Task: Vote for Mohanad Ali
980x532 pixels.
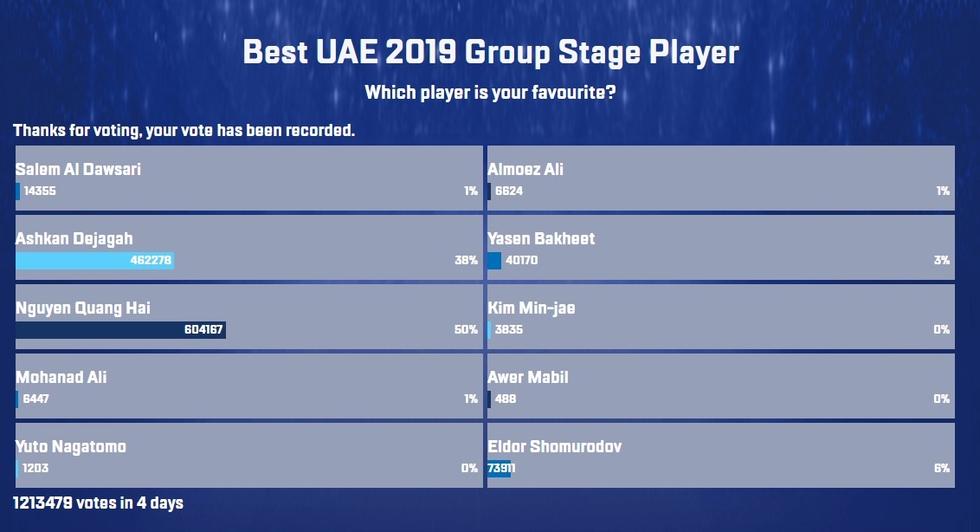Action: [247, 386]
